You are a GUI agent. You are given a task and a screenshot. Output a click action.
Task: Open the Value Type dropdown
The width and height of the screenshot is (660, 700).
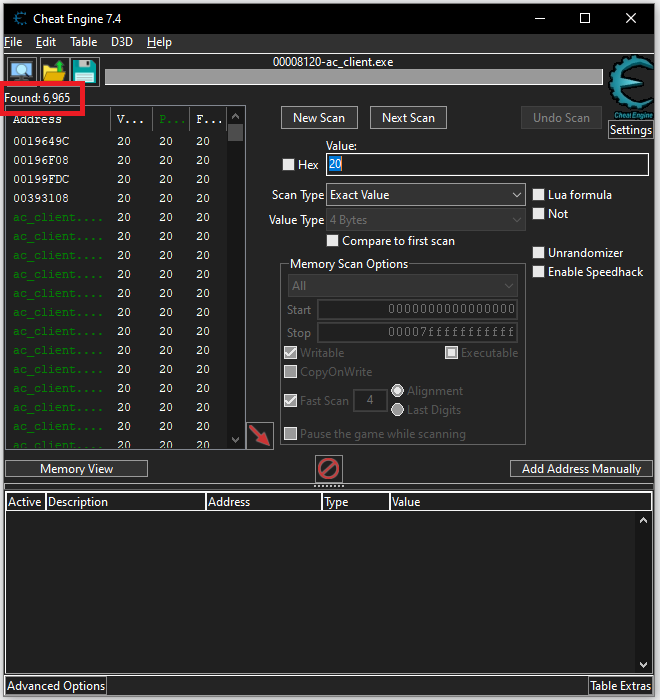click(x=425, y=220)
